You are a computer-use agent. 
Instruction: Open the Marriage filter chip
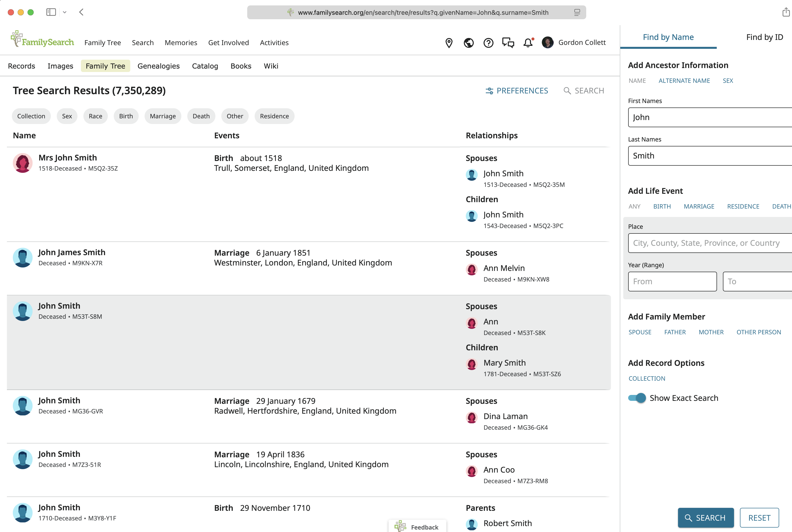pyautogui.click(x=163, y=116)
